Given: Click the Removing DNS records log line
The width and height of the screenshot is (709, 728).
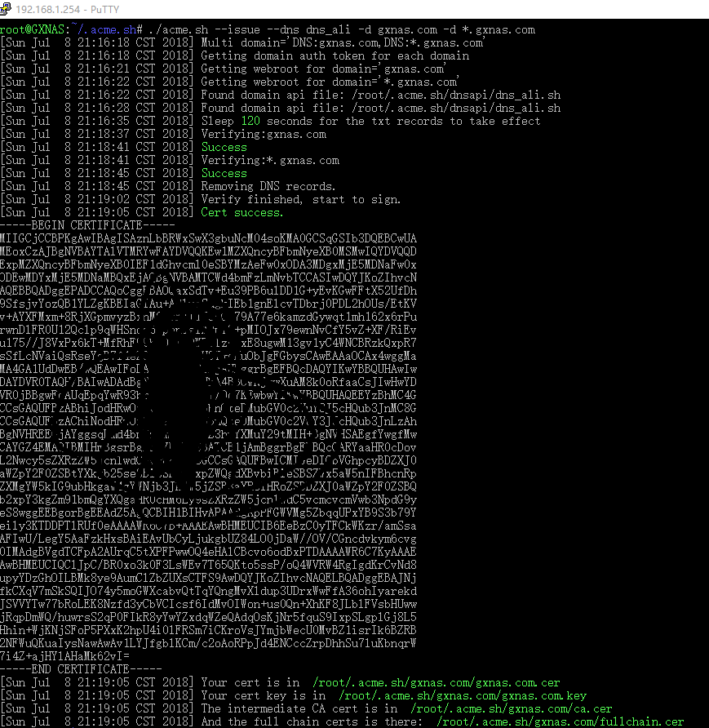Looking at the screenshot, I should point(269,185).
